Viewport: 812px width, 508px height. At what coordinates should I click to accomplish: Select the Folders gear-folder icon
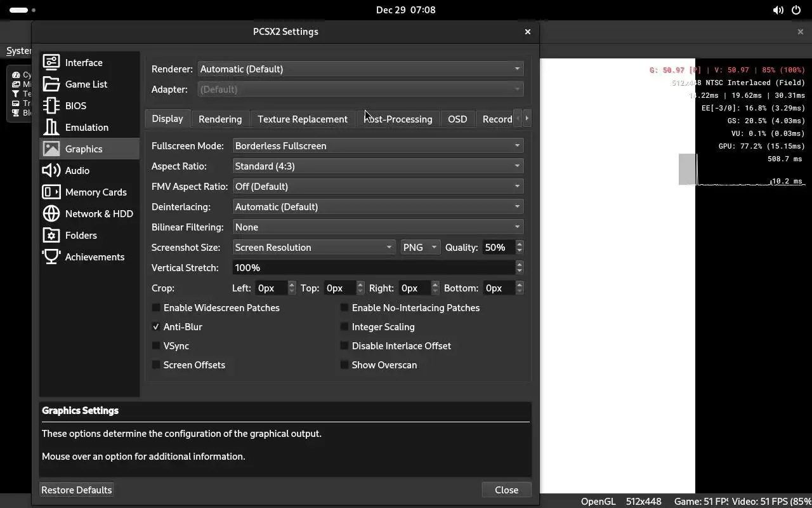click(51, 235)
